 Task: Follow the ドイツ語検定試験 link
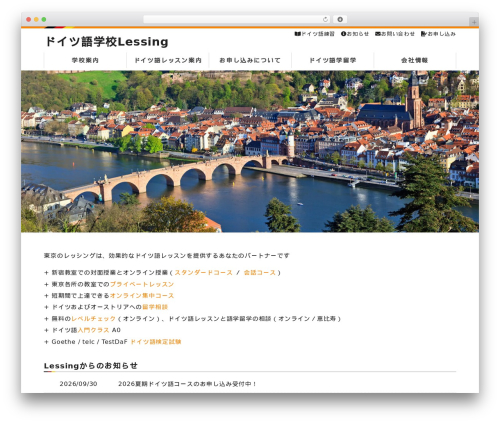tap(156, 342)
